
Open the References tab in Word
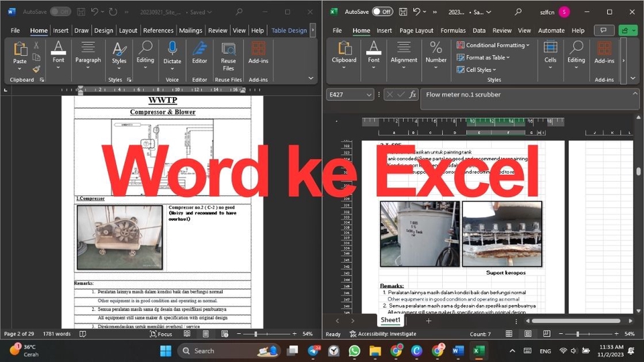pos(158,30)
